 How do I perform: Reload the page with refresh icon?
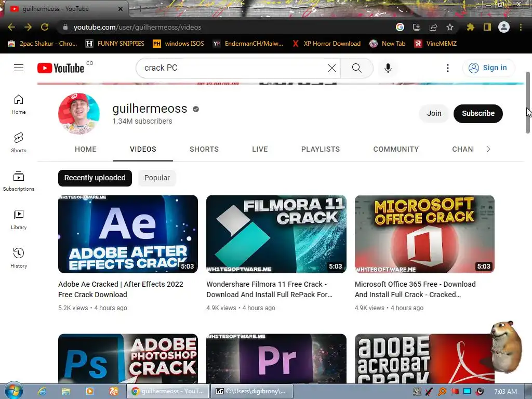coord(45,27)
